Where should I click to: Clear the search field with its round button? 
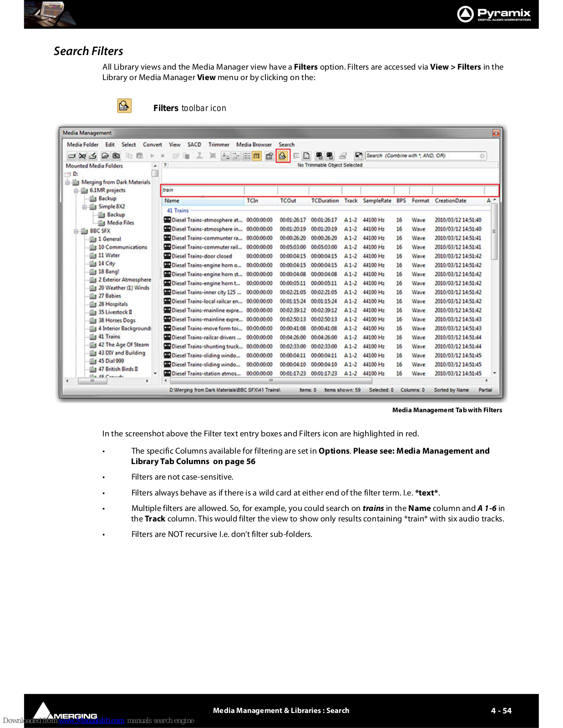[x=482, y=156]
